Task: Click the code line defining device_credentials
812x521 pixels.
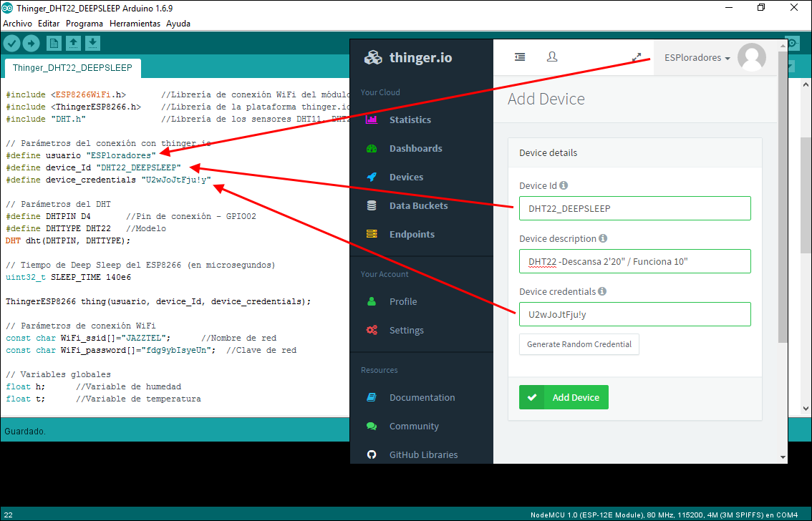Action: point(108,180)
